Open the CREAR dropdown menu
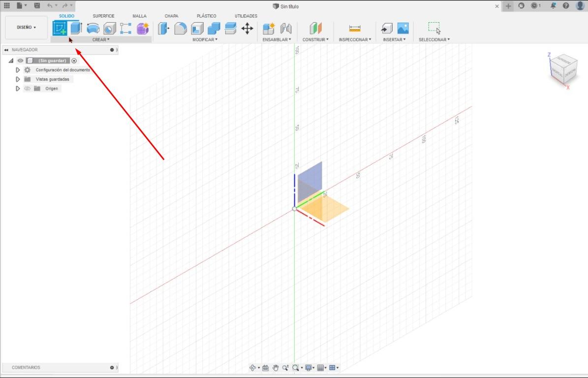 pyautogui.click(x=101, y=39)
